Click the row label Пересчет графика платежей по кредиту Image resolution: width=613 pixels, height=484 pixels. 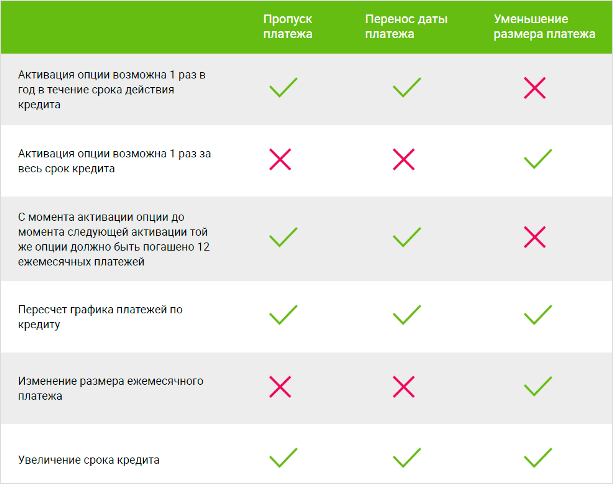(100, 317)
